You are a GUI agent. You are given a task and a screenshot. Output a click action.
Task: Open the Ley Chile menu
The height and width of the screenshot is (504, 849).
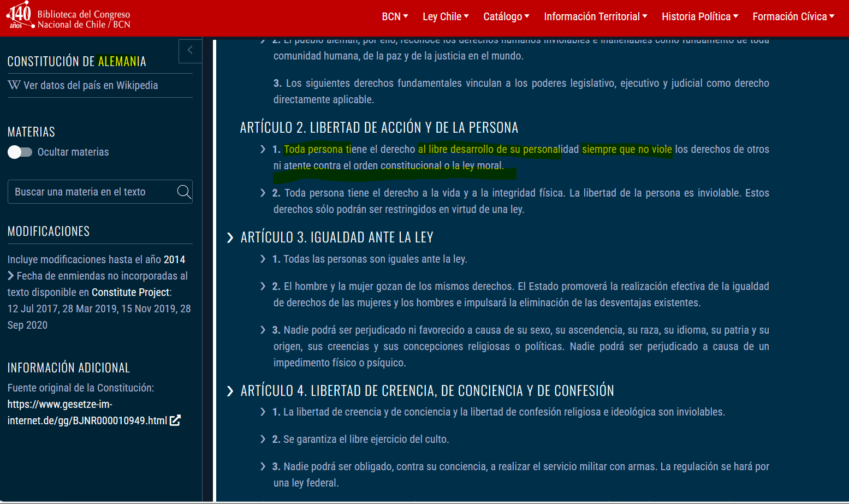coord(446,17)
